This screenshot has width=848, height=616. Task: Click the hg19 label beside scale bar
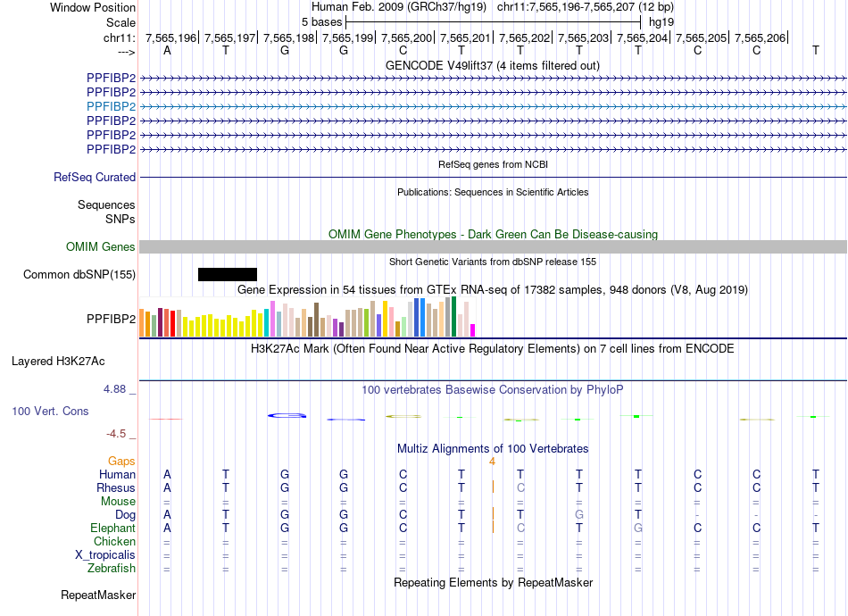point(661,22)
